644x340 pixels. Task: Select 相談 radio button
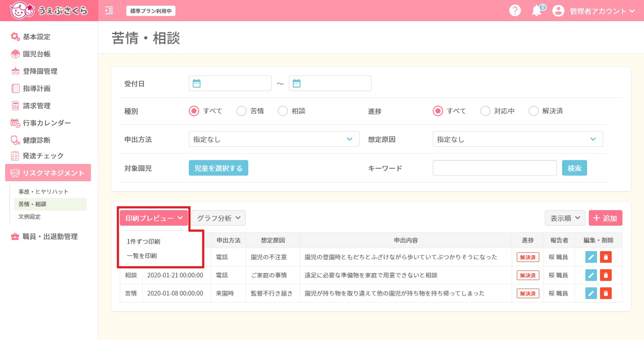pos(283,111)
